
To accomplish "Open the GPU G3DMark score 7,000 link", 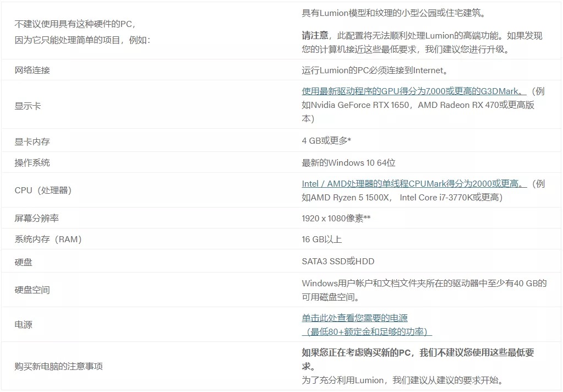I will (x=414, y=91).
